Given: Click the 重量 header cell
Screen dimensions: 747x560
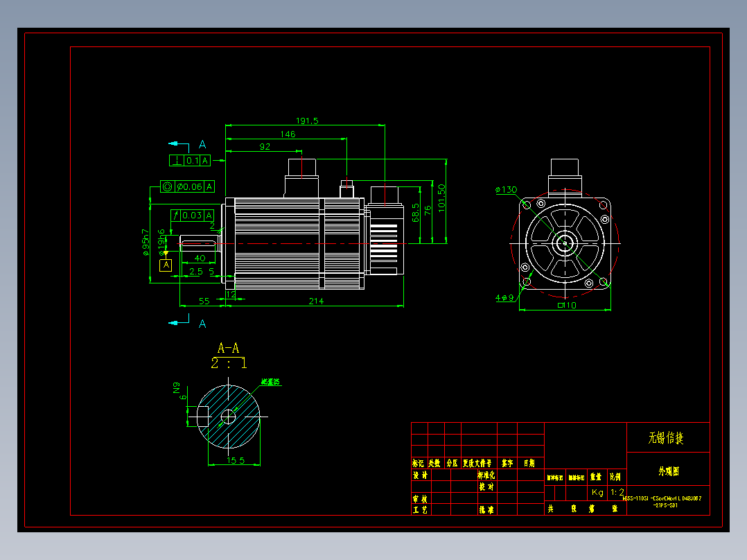Looking at the screenshot, I should coord(596,477).
